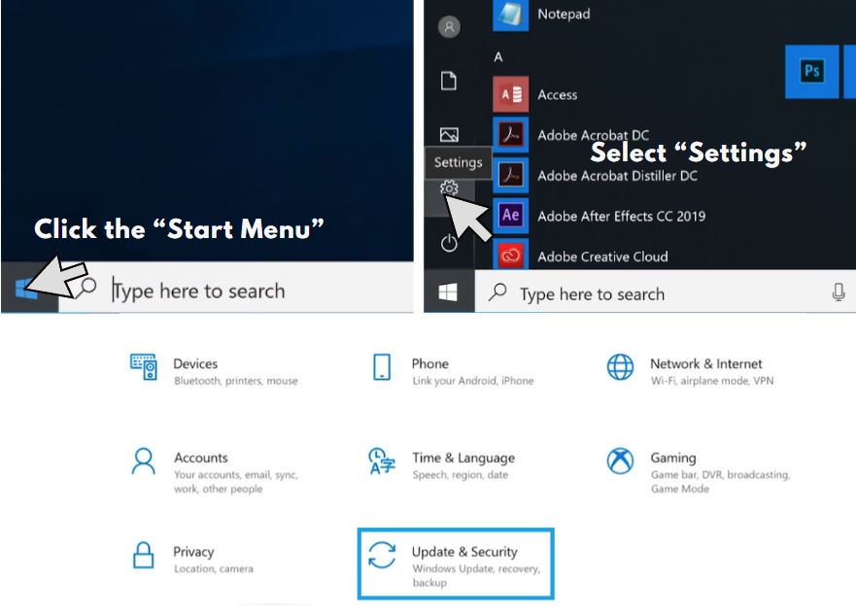
Task: Click the blue Windows Start button
Action: click(26, 288)
